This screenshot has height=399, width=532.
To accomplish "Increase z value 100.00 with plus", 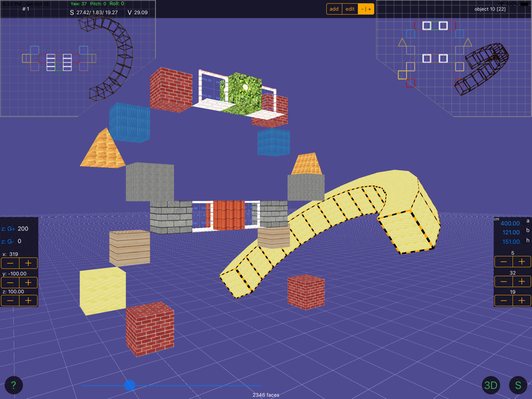I will click(29, 300).
